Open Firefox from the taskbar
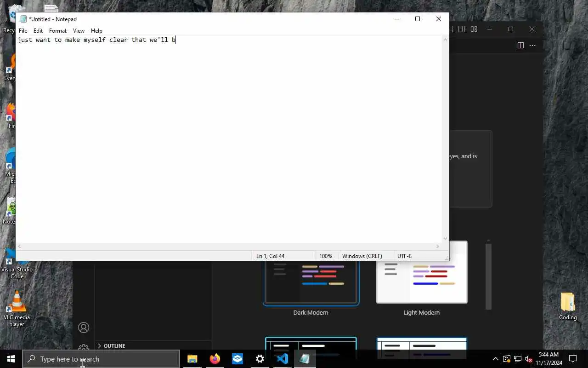Image resolution: width=588 pixels, height=368 pixels. click(x=215, y=359)
